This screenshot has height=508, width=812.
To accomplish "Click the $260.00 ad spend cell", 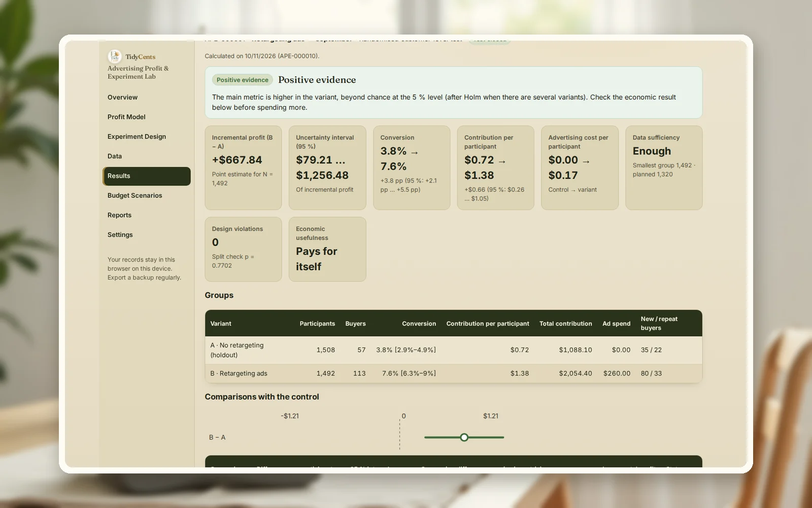I will pyautogui.click(x=617, y=373).
